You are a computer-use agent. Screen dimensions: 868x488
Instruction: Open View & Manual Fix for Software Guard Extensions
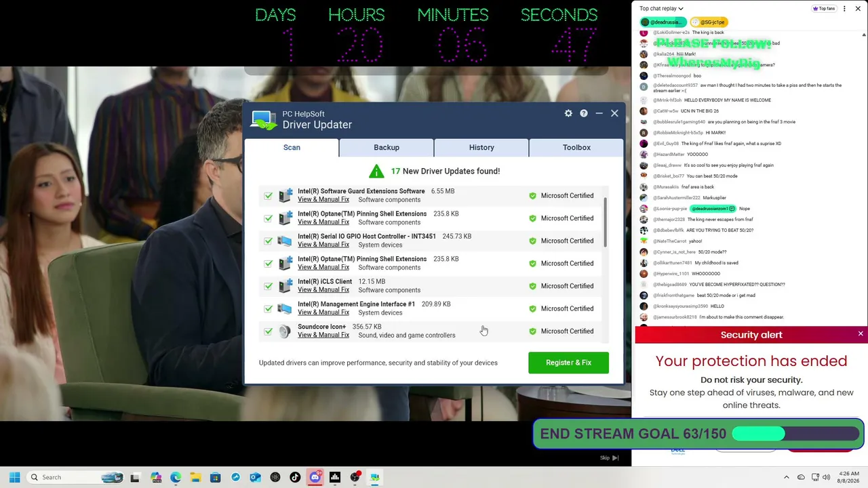click(323, 199)
